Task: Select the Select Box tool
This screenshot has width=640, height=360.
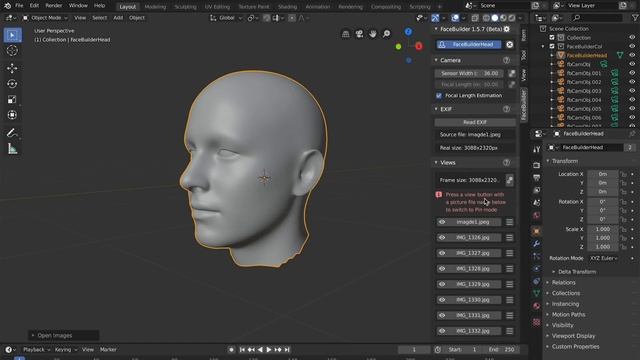Action: [x=12, y=36]
